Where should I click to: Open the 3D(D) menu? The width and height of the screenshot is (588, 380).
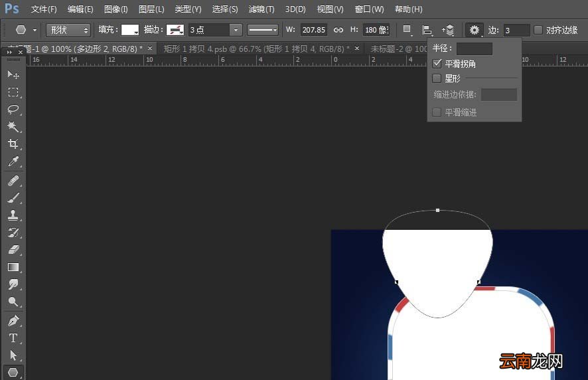pyautogui.click(x=295, y=9)
